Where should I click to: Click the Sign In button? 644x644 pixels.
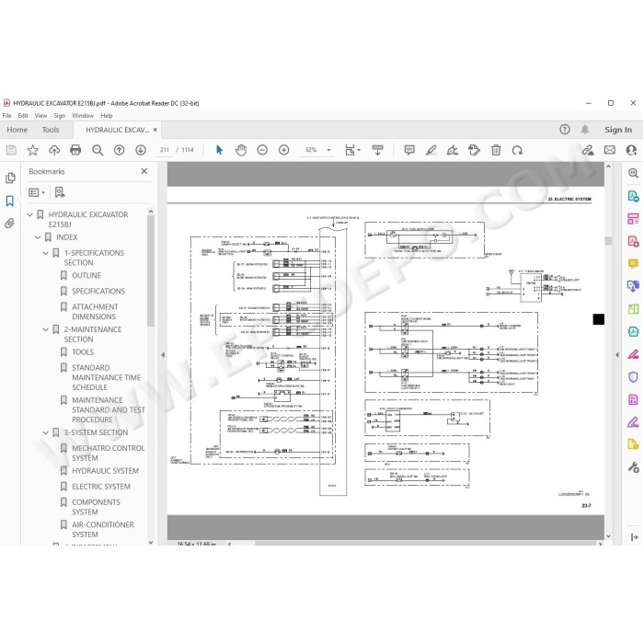point(618,130)
